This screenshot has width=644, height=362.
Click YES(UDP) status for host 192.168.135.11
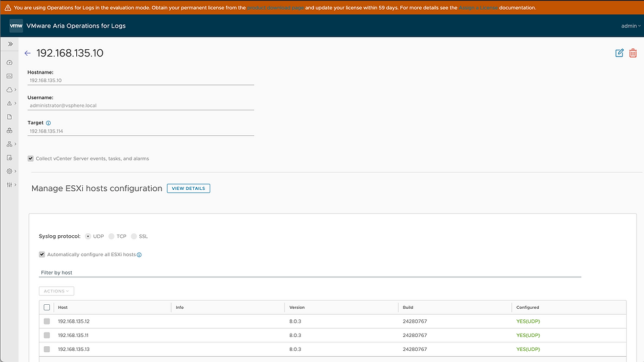point(528,335)
